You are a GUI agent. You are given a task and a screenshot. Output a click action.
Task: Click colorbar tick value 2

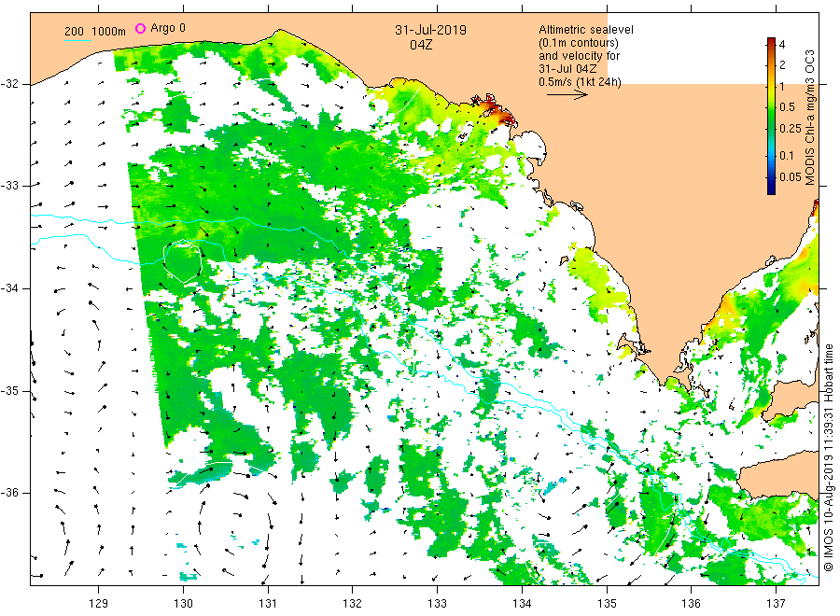[x=782, y=64]
